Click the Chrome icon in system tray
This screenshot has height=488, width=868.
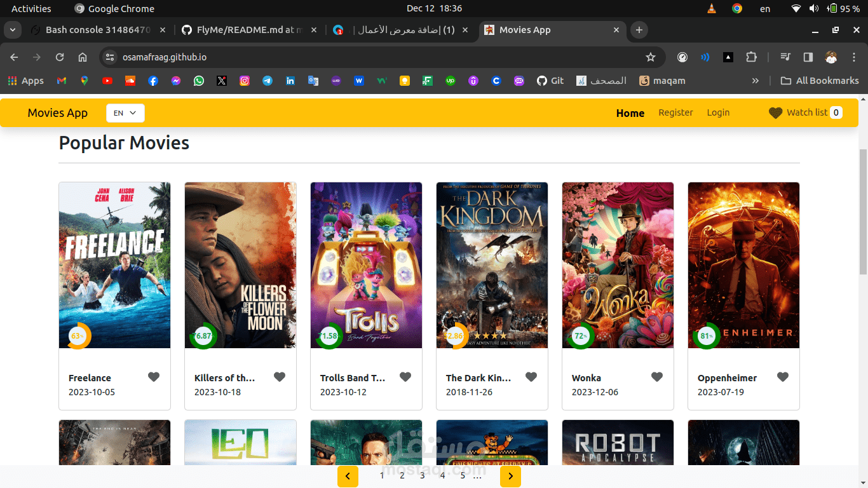[x=737, y=8]
